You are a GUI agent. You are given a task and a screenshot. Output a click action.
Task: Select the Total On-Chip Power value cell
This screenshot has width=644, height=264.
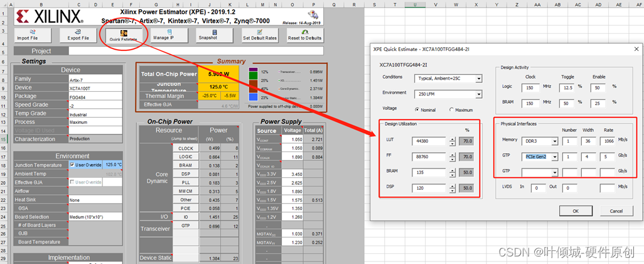218,74
